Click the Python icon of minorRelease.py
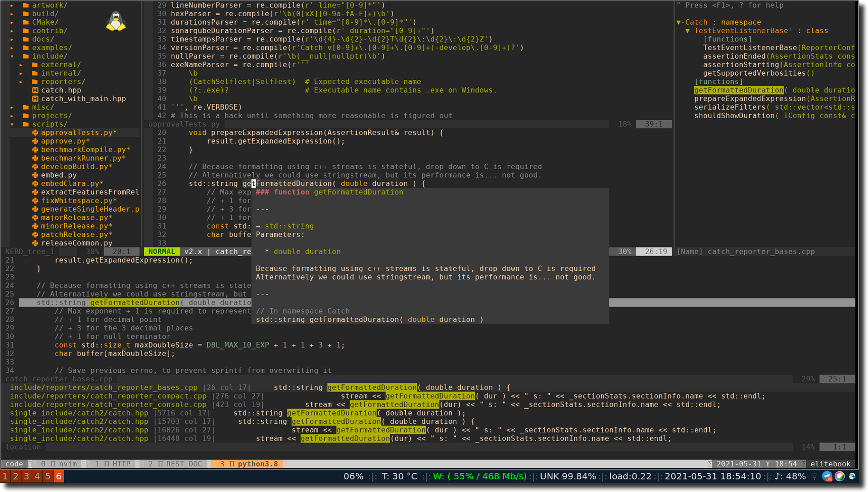 35,226
